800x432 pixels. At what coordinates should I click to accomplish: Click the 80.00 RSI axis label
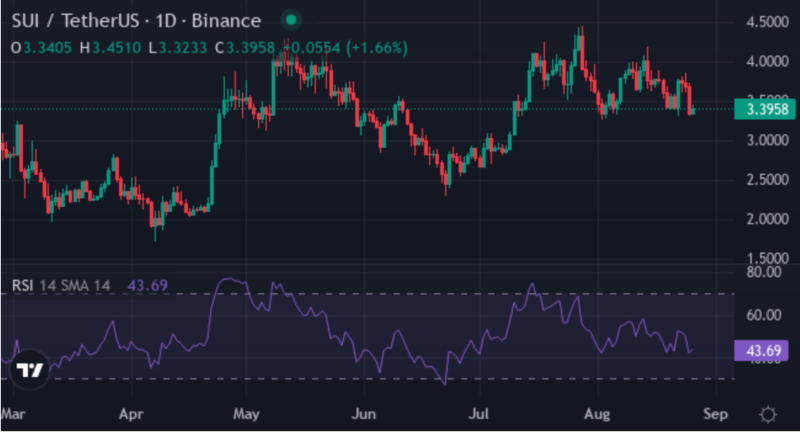click(764, 272)
